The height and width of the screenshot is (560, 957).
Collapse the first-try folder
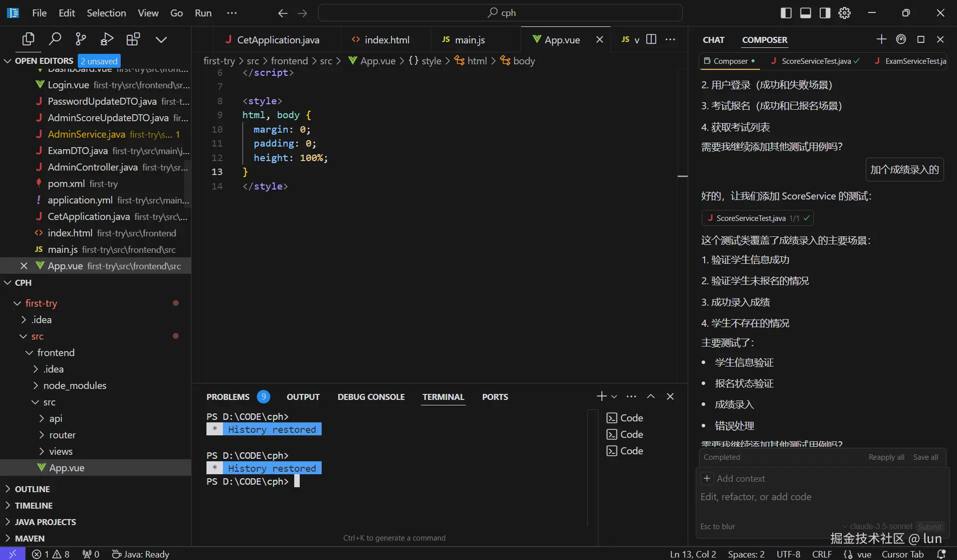click(x=17, y=303)
